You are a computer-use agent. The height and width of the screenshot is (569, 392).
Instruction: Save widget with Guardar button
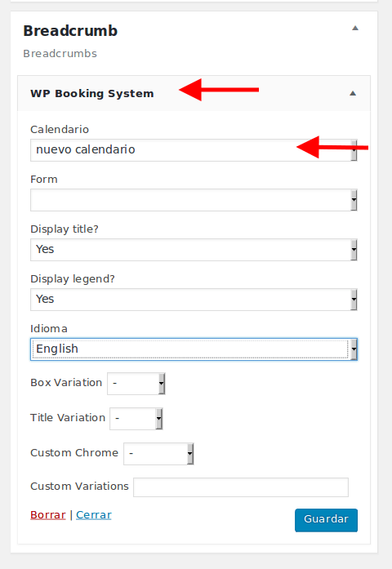point(326,520)
